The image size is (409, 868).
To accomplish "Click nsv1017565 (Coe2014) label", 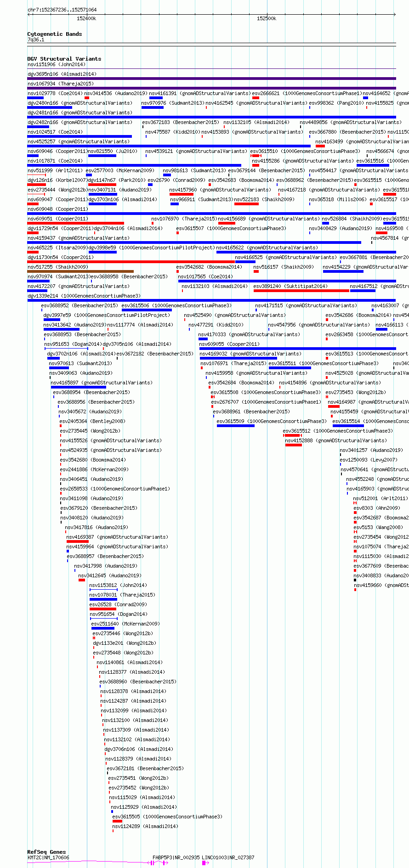I will [x=205, y=276].
